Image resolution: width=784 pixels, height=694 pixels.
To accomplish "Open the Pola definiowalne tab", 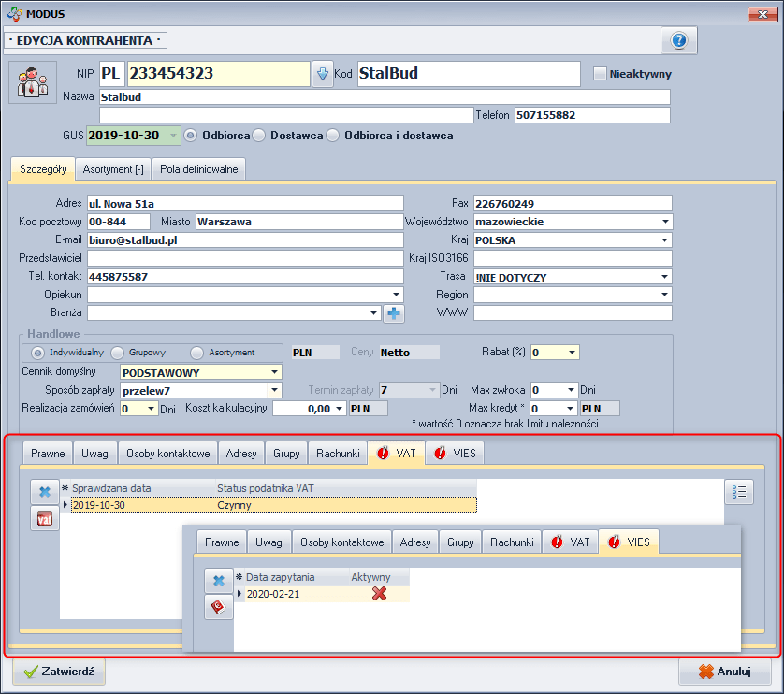I will [x=199, y=169].
